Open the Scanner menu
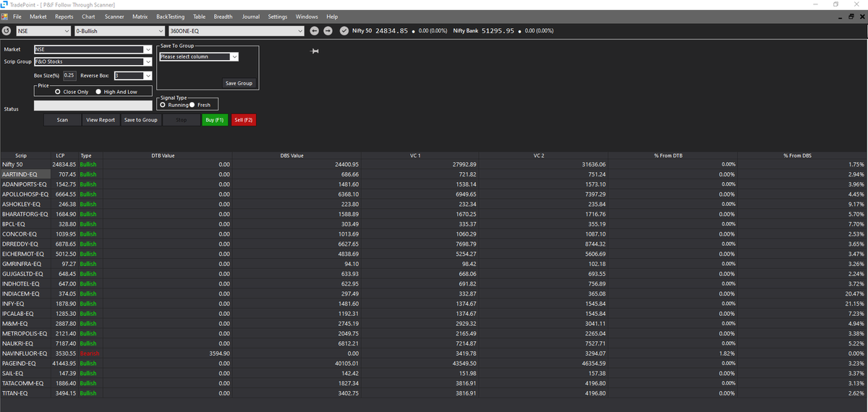Viewport: 868px width, 412px height. pos(114,16)
